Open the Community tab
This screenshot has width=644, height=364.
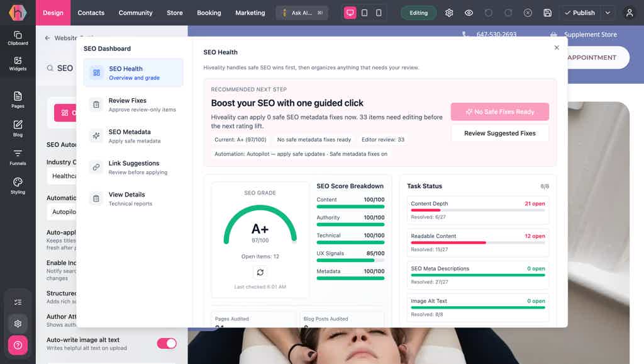coord(136,13)
